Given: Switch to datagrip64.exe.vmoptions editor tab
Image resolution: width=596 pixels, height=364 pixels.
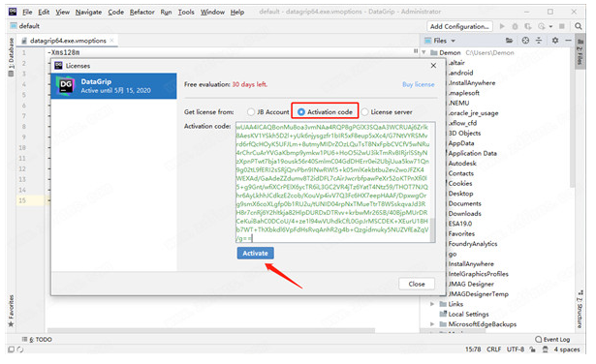Looking at the screenshot, I should (68, 41).
